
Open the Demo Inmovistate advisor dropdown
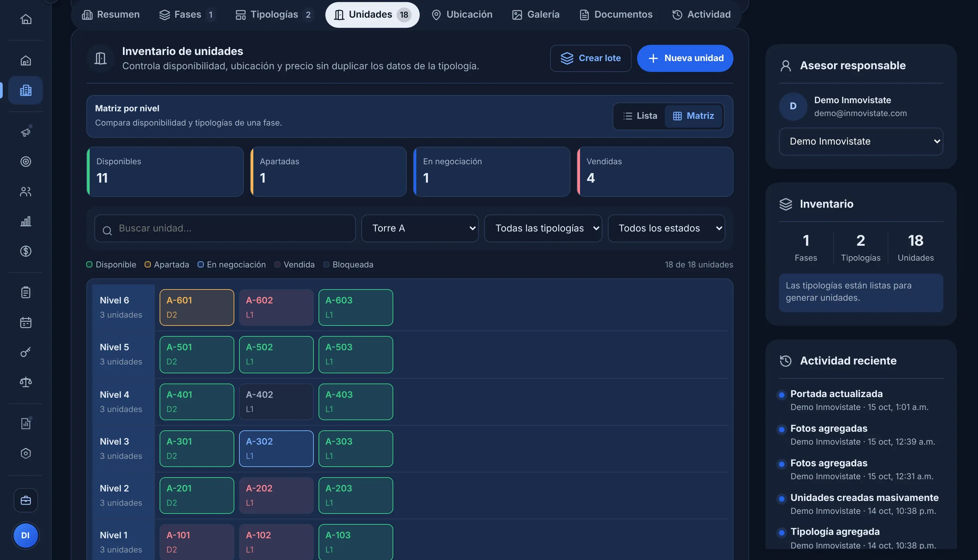click(x=861, y=142)
